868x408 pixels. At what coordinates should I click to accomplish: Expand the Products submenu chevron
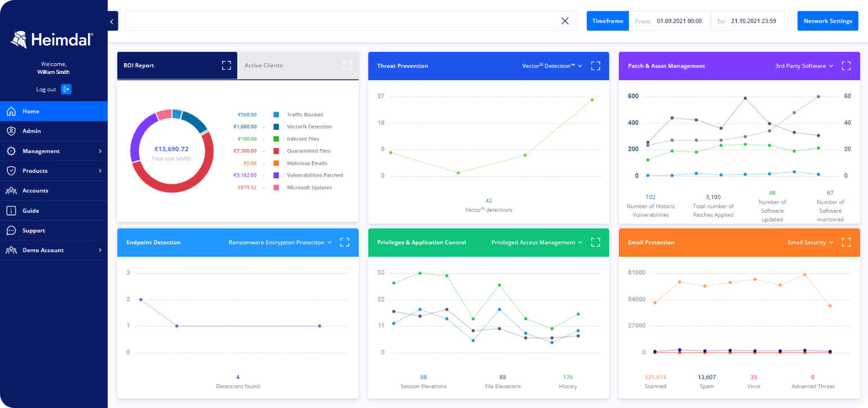(x=100, y=171)
